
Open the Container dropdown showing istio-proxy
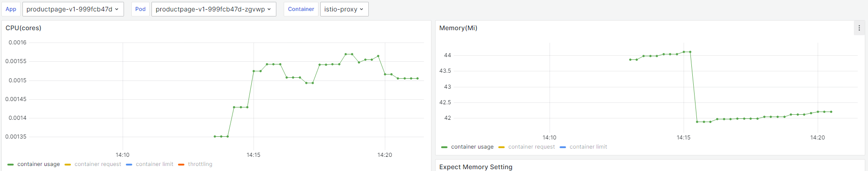[344, 9]
